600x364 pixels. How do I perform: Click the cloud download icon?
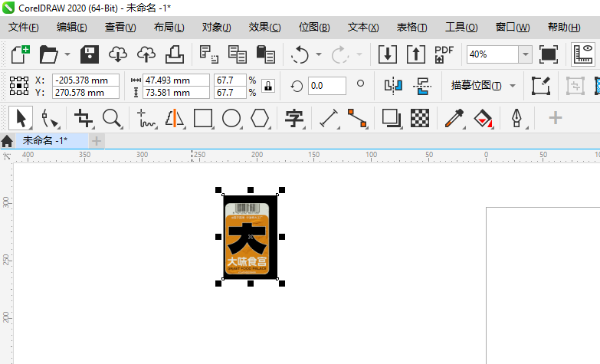coord(118,54)
